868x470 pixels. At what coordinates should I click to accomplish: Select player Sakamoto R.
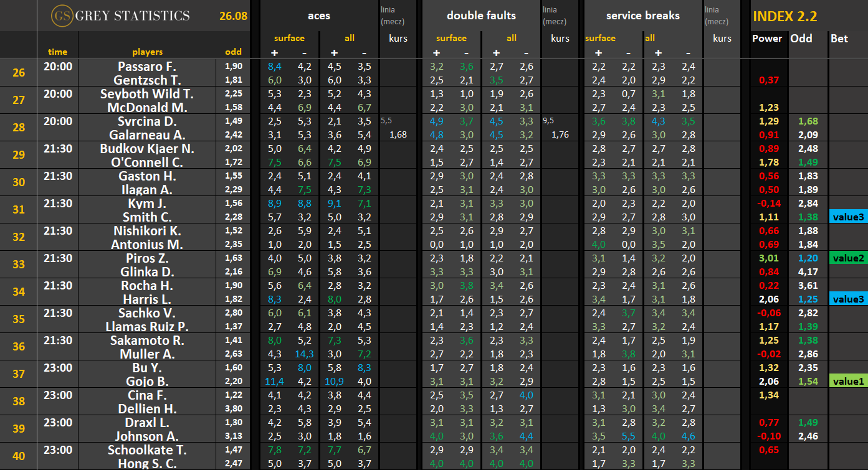[147, 340]
